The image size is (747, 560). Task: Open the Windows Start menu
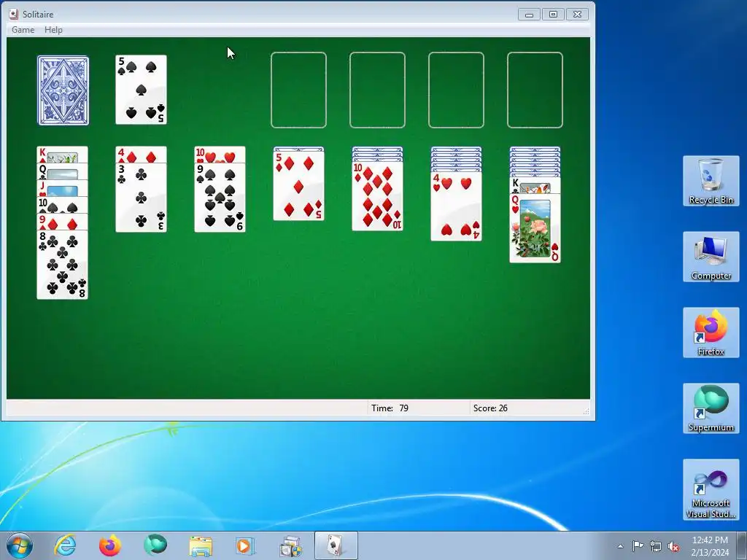[x=20, y=545]
